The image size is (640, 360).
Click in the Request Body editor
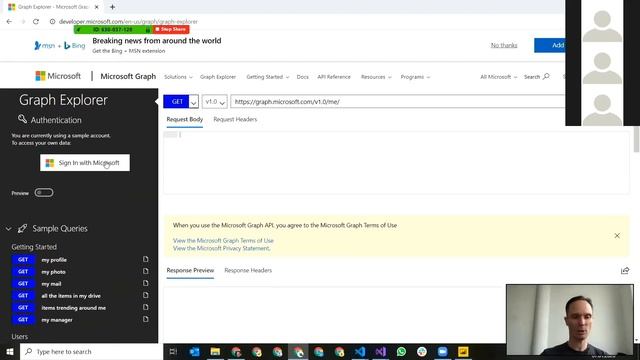pyautogui.click(x=396, y=162)
